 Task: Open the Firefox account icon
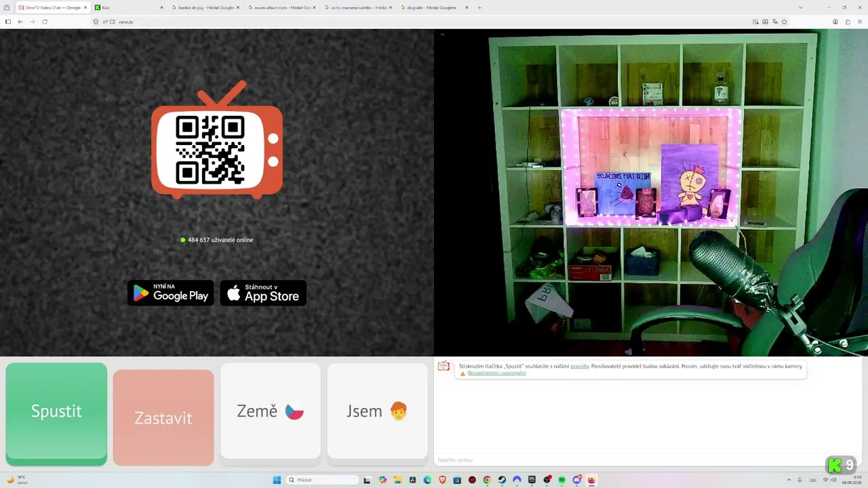point(835,22)
